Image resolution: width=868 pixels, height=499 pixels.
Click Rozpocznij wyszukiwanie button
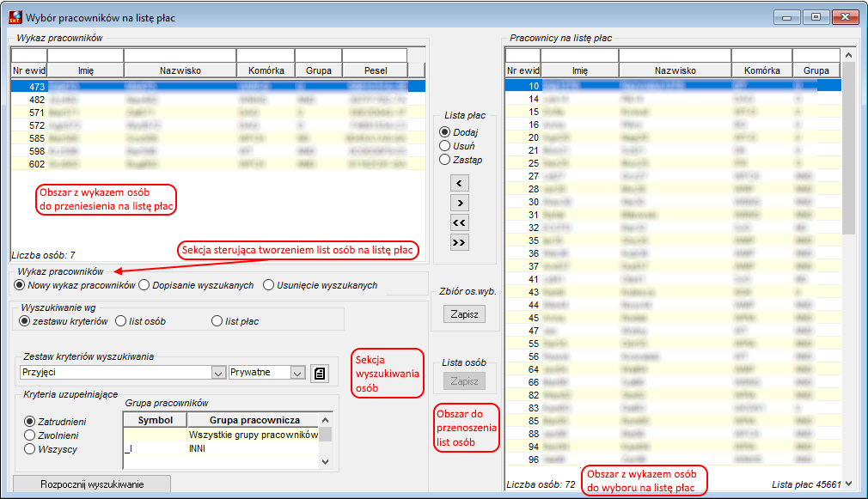pyautogui.click(x=92, y=484)
